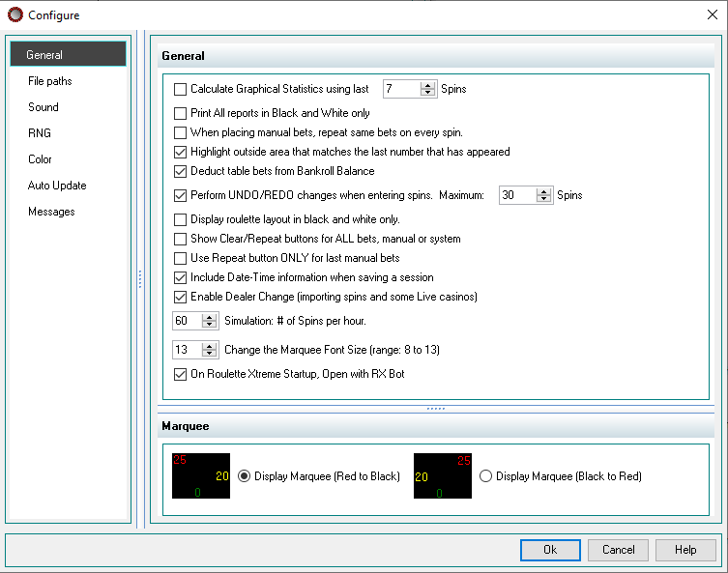Cancel the Configure dialog
Screen dimensions: 728x573
coord(618,550)
